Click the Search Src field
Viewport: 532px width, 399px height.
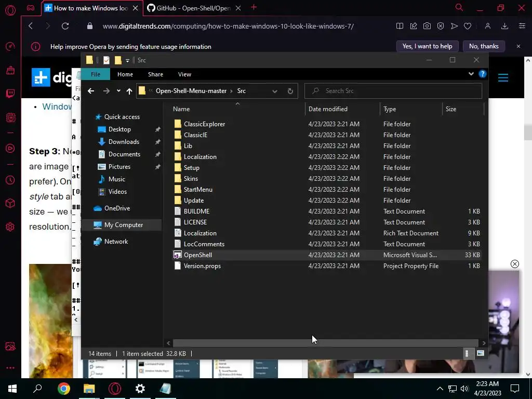(393, 91)
